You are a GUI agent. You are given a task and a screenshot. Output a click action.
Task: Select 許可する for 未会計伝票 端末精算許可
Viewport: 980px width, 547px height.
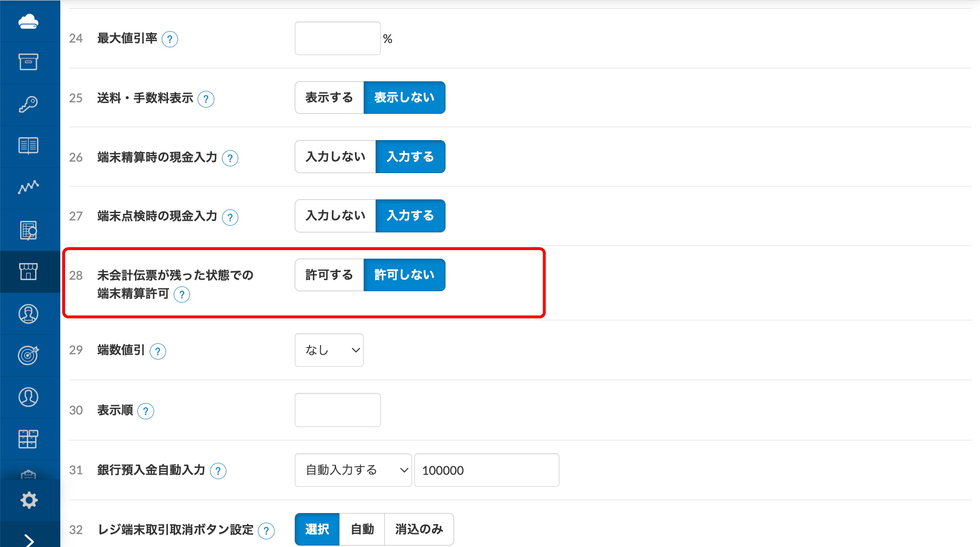coord(329,275)
